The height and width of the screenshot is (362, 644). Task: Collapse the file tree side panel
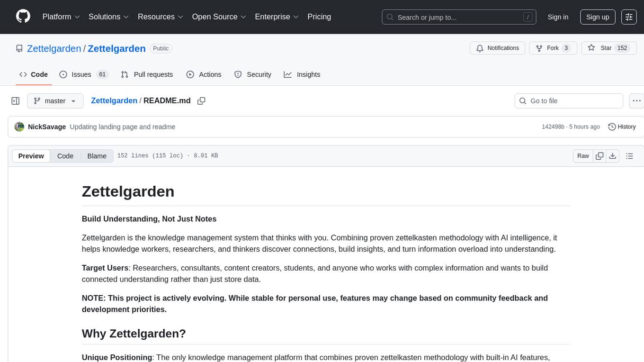coord(16,100)
